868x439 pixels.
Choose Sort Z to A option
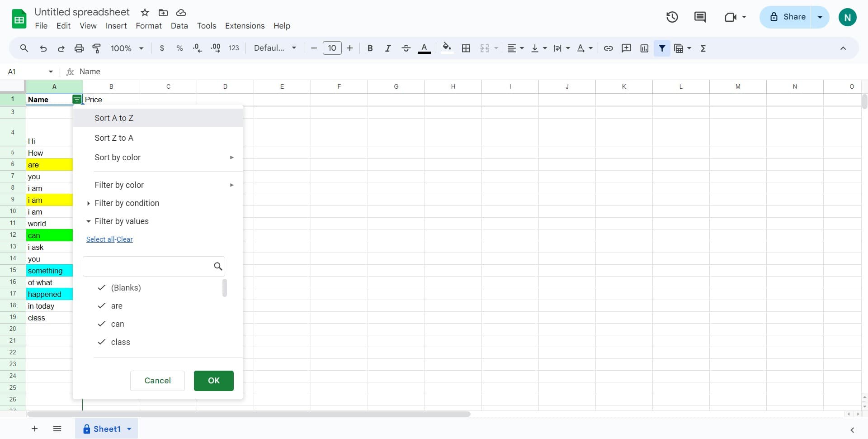(x=114, y=138)
